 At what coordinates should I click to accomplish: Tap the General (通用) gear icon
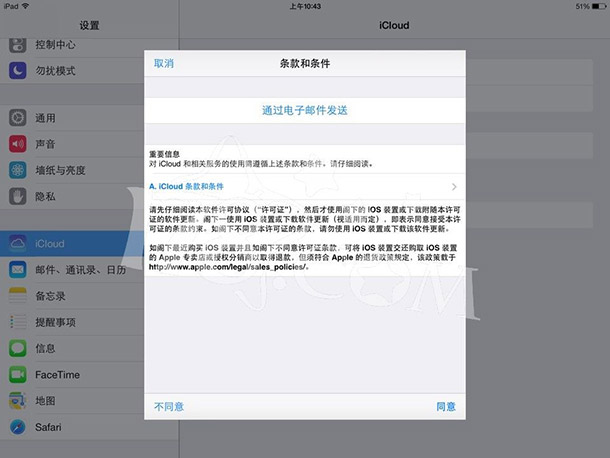pos(18,117)
